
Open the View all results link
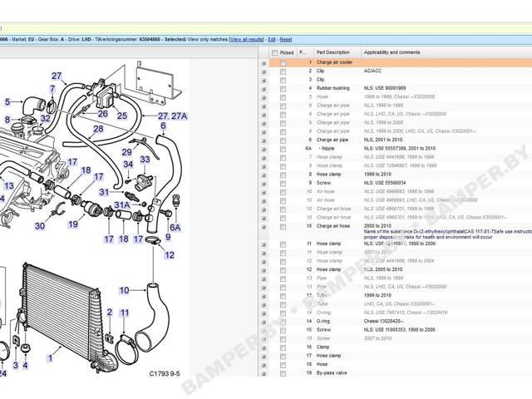[247, 39]
